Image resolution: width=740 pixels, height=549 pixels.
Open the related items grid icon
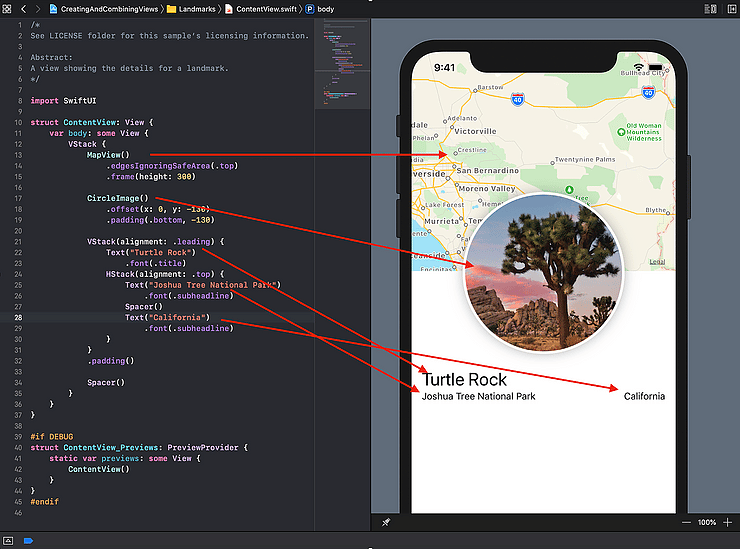pos(8,8)
